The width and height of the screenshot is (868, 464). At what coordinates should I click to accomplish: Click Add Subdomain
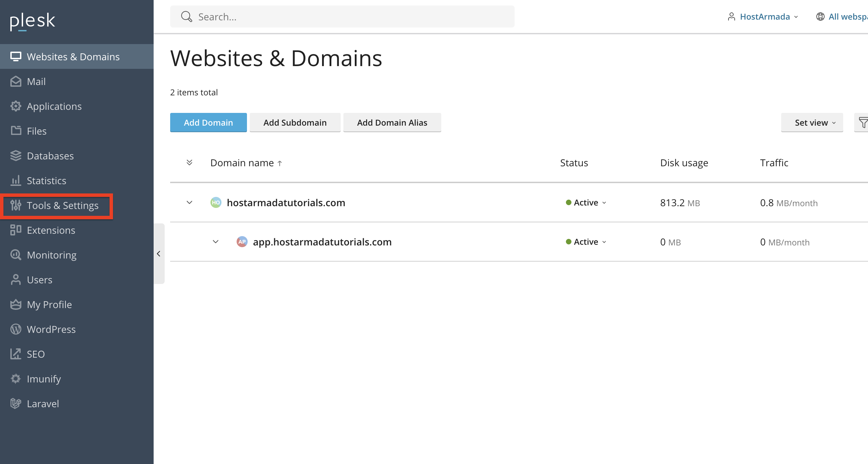(295, 123)
